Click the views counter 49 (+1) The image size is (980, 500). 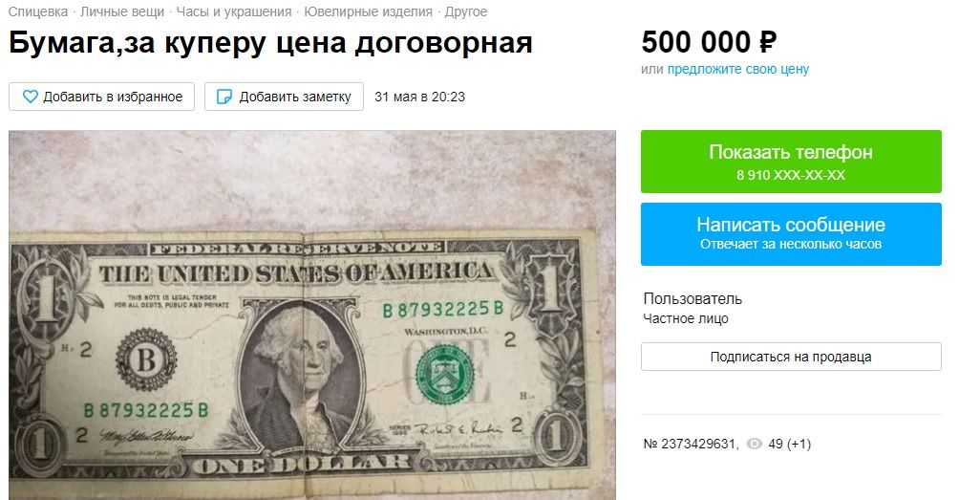click(x=789, y=445)
